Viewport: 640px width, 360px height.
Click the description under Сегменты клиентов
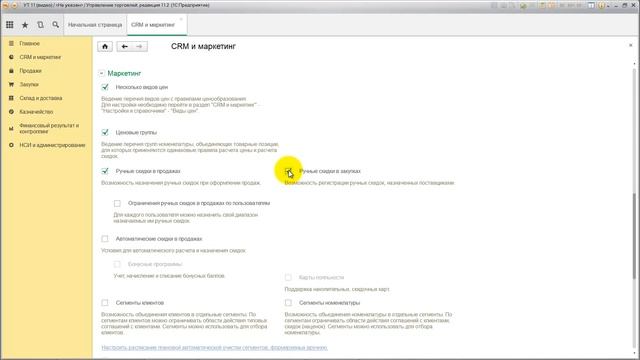pyautogui.click(x=184, y=323)
